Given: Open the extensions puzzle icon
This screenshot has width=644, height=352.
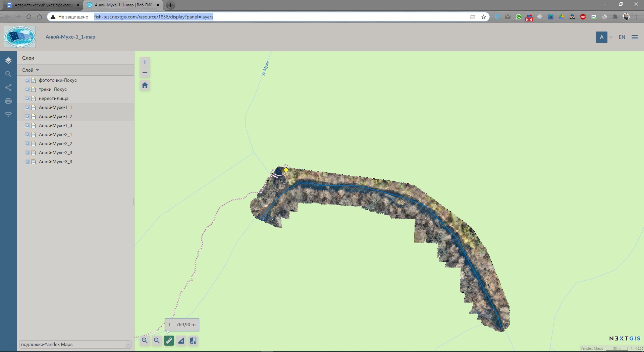Looking at the screenshot, I should coord(615,17).
